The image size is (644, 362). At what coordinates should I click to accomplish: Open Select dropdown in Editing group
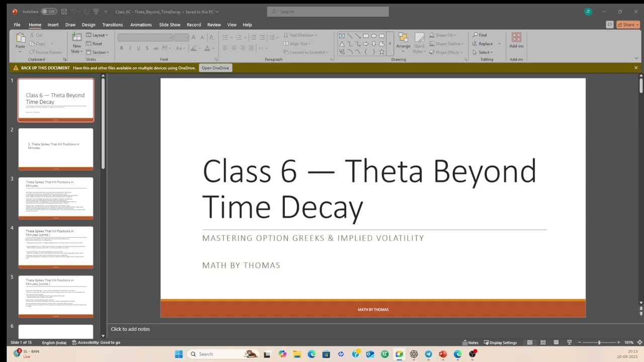[x=482, y=52]
